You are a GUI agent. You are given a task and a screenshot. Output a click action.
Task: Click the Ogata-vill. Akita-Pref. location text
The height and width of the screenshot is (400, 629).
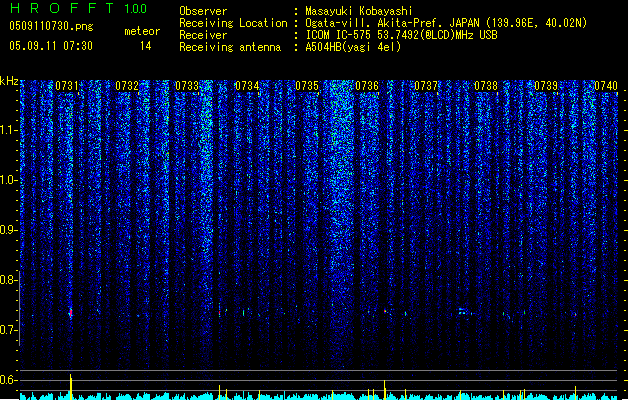[x=446, y=23]
